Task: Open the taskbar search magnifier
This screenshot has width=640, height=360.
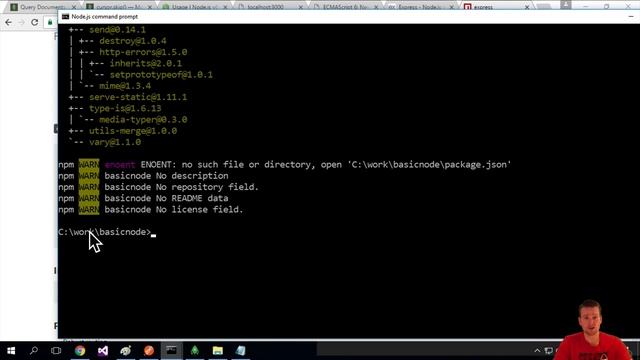Action: (x=34, y=351)
